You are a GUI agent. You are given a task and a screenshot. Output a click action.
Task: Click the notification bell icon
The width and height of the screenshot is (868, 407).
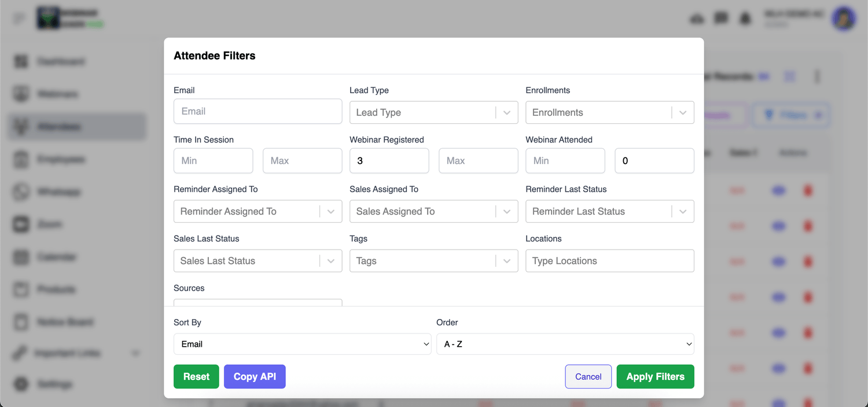[745, 19]
